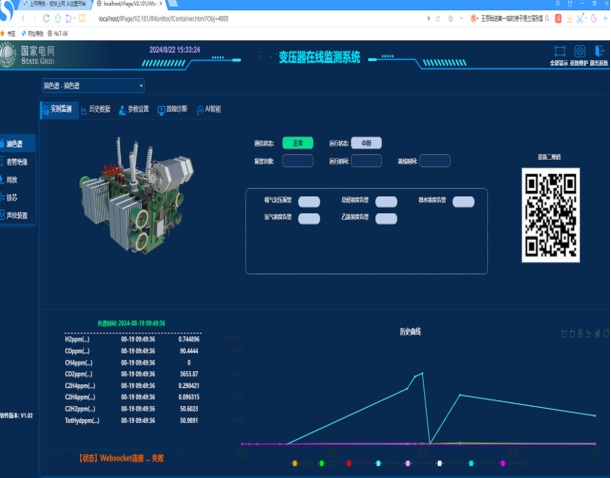The width and height of the screenshot is (611, 478).
Task: Click the 退出系统 exit system icon
Action: click(599, 51)
